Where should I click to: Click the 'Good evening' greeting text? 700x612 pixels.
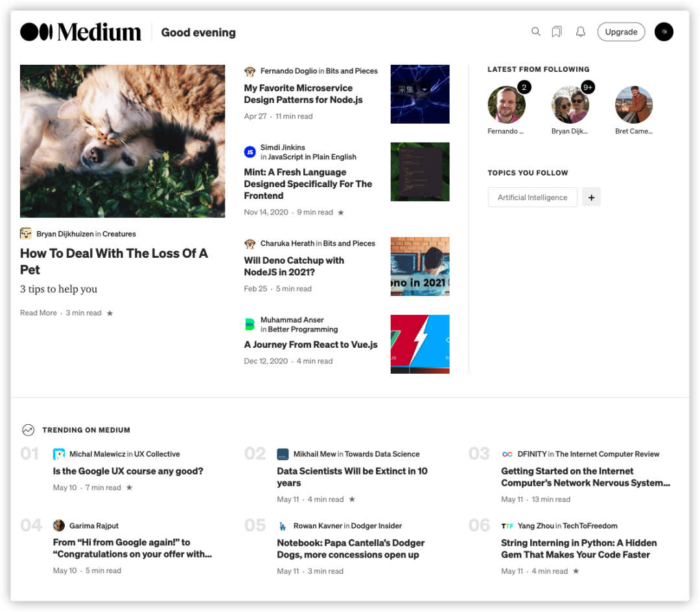pos(198,32)
